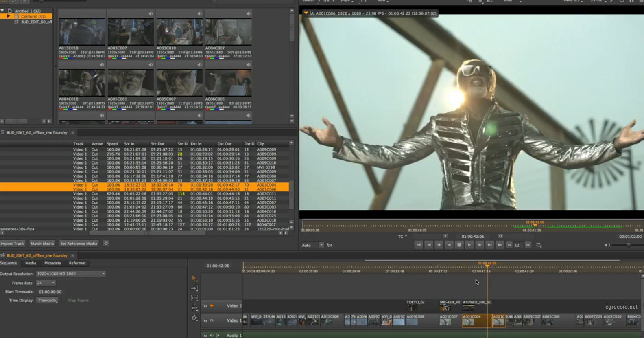644x338 pixels.
Task: Collapse the Untitled 1 project tree
Action: click(2, 11)
